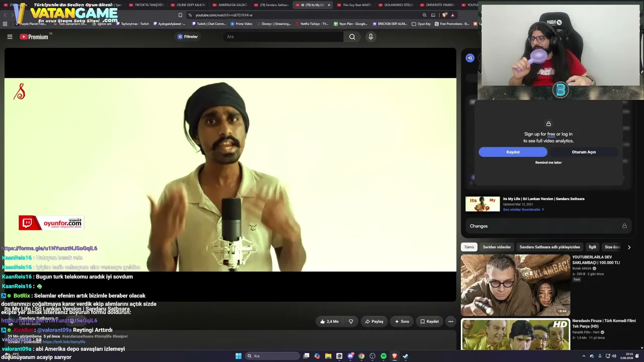Open the Netflix Türkiye bookmark

click(x=312, y=24)
